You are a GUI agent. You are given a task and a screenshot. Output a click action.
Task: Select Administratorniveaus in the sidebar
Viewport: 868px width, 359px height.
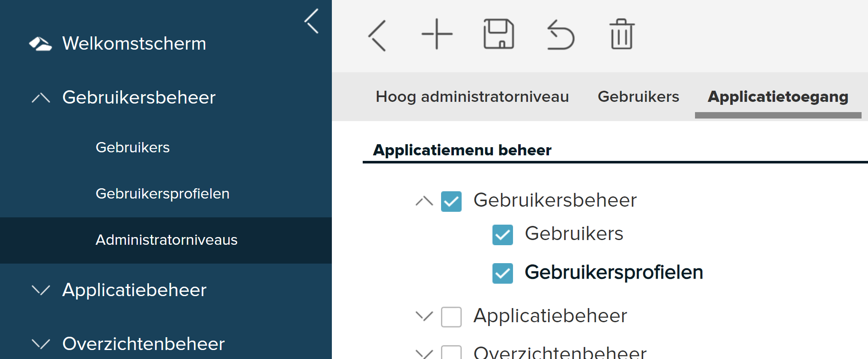(x=166, y=240)
